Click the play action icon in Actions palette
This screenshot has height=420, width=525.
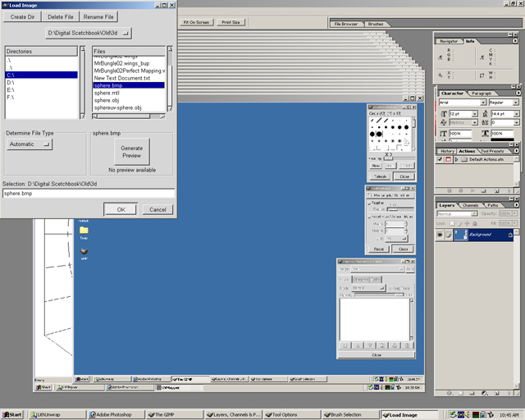[x=472, y=190]
